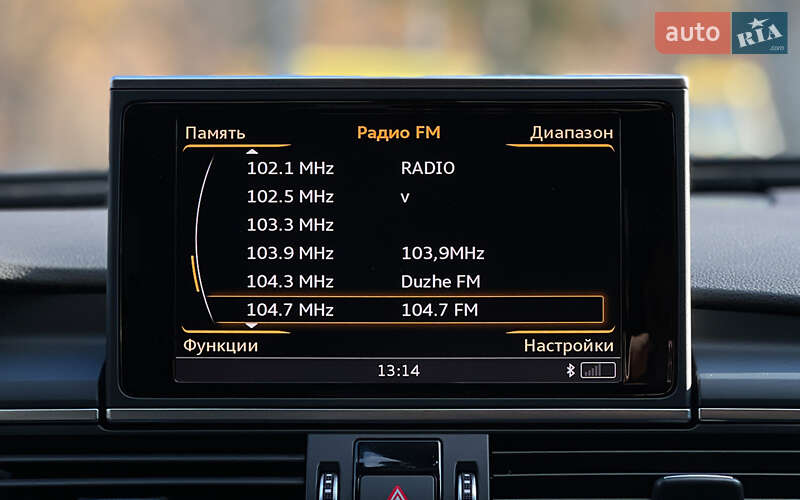The height and width of the screenshot is (500, 800).
Task: Click the 'v' station name entry
Action: coord(405,197)
